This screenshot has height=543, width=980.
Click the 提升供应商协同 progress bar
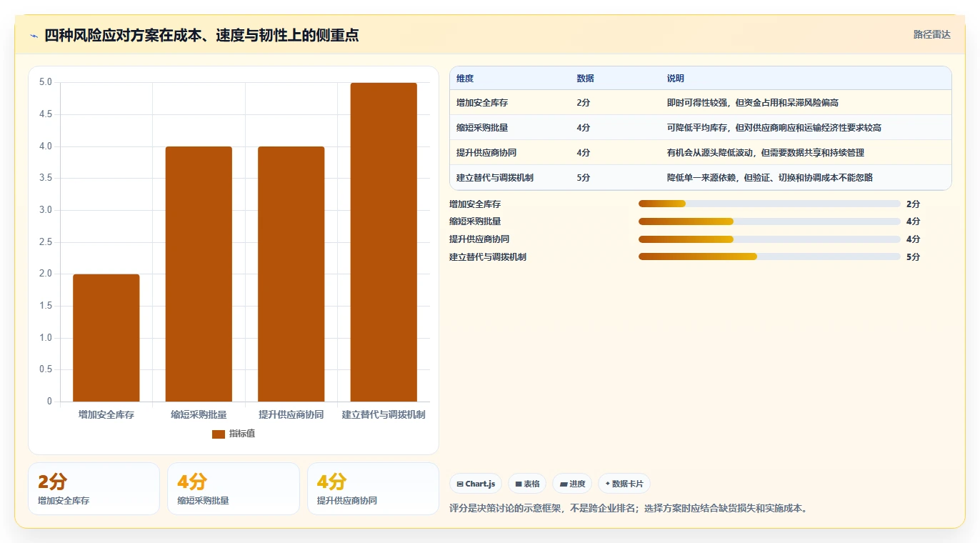[x=769, y=239]
